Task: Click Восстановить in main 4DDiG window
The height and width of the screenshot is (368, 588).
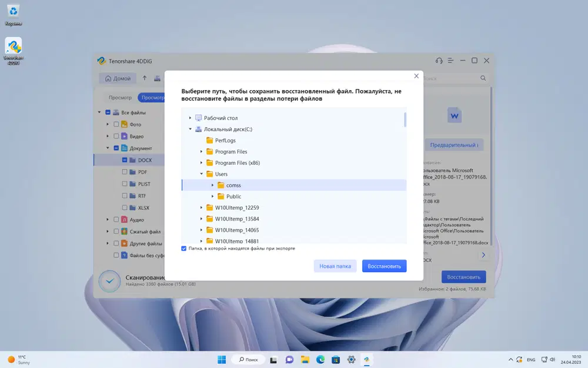Action: point(463,277)
